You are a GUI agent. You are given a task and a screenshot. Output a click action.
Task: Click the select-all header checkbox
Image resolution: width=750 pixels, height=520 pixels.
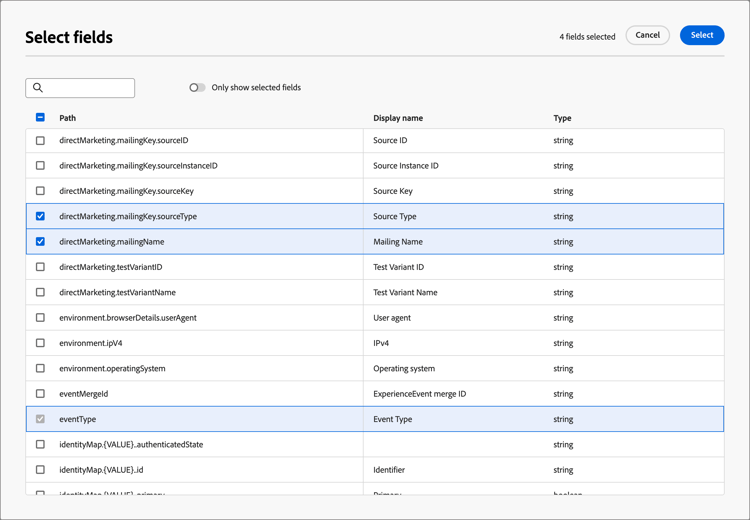click(40, 118)
